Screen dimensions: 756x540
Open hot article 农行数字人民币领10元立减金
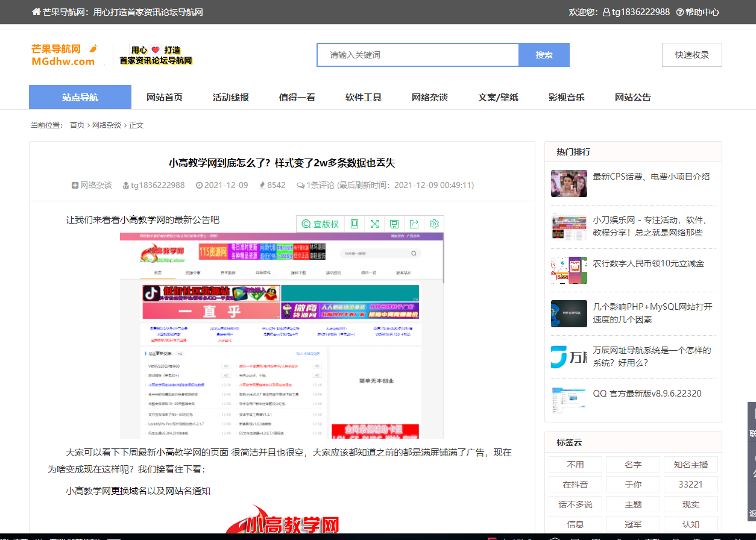pos(649,263)
